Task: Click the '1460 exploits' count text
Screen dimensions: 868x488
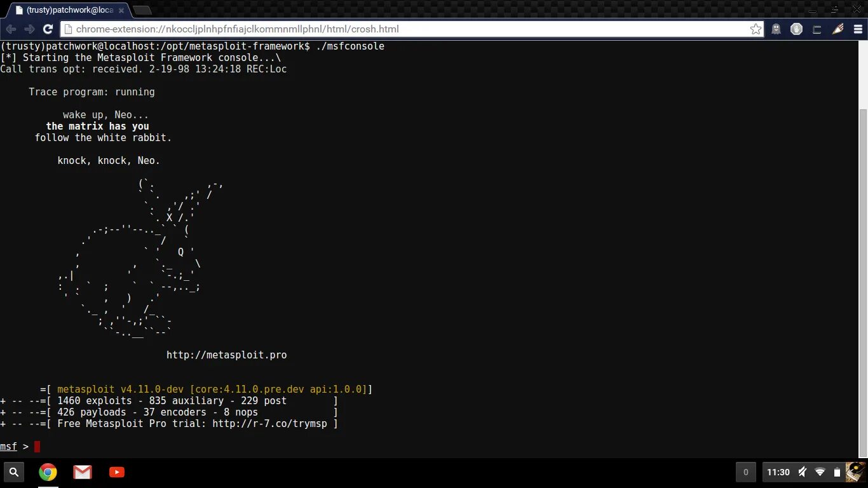Action: tap(95, 401)
